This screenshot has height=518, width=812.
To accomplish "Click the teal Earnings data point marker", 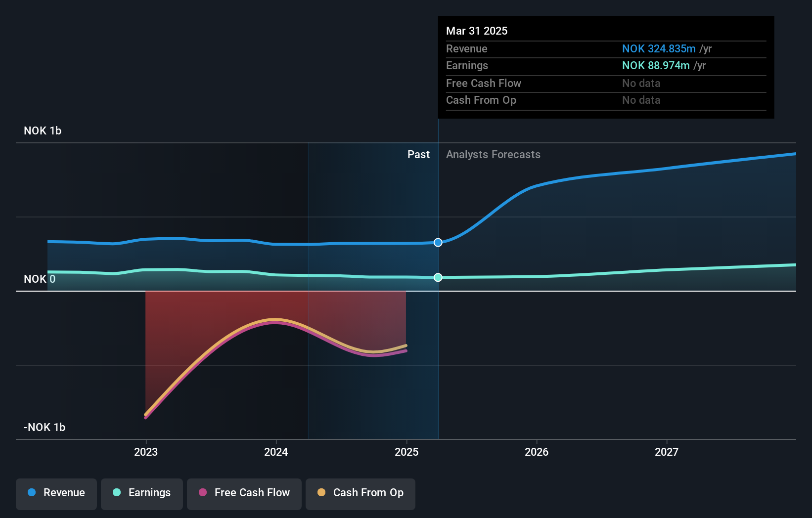I will coord(438,277).
